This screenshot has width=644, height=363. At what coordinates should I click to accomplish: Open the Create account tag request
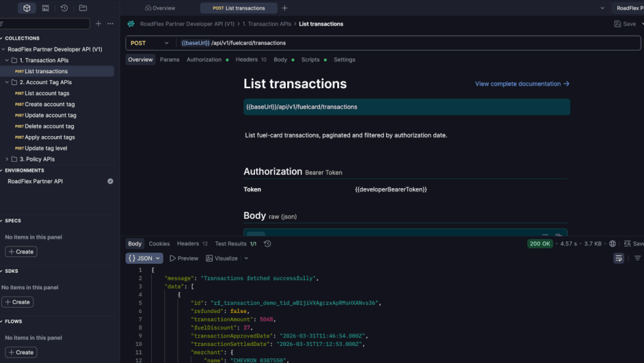tap(50, 105)
